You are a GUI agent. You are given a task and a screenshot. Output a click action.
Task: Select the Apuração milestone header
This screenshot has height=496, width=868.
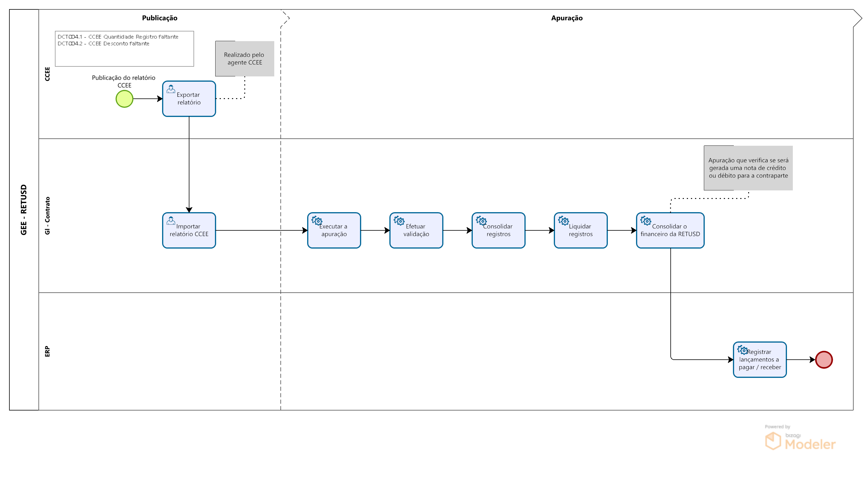click(566, 18)
